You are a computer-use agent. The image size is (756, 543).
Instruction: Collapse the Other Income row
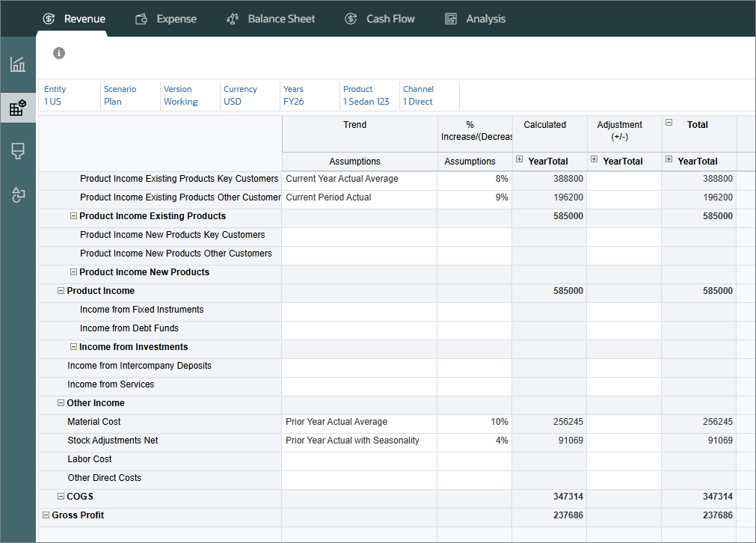pos(61,402)
